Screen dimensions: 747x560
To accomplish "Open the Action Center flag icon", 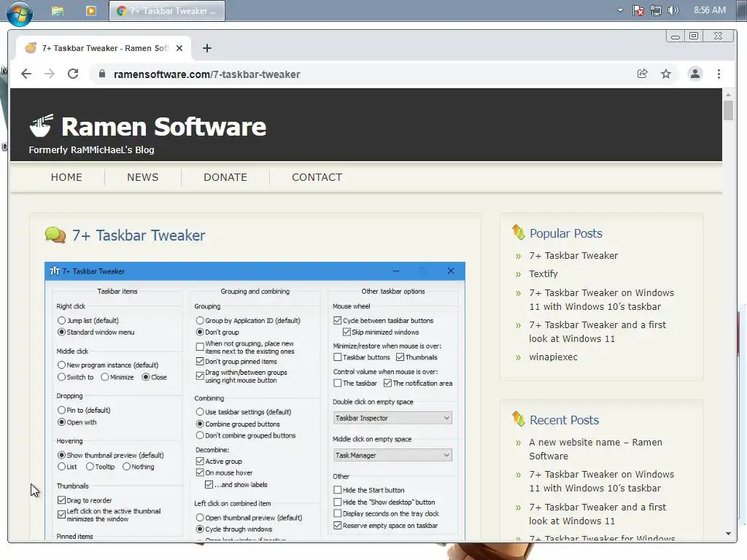I will click(638, 10).
